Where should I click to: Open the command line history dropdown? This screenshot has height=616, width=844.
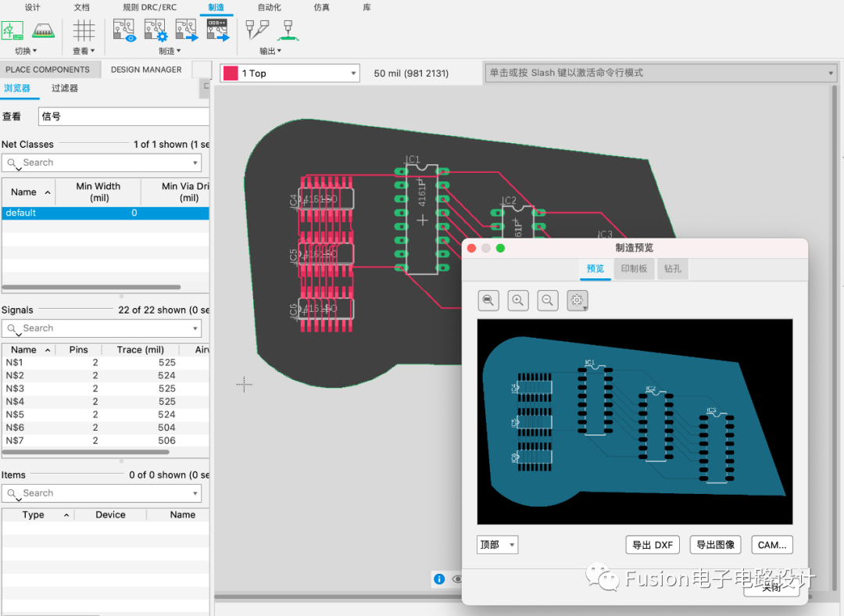click(x=831, y=73)
